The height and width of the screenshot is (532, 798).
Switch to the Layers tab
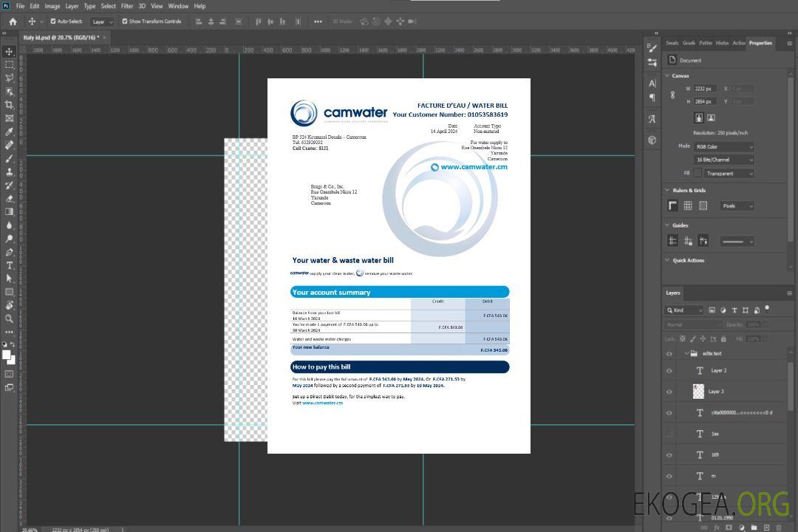673,293
